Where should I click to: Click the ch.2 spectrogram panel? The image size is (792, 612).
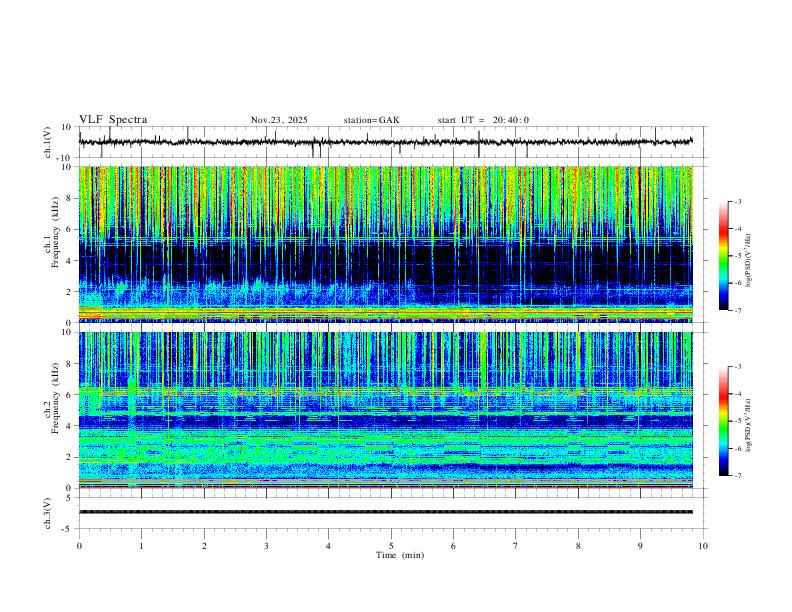pyautogui.click(x=386, y=410)
